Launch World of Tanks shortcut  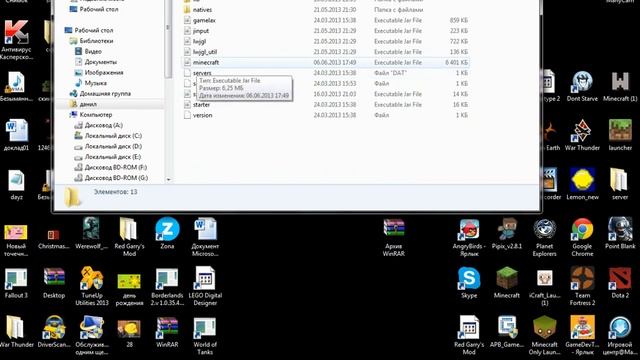point(205,336)
